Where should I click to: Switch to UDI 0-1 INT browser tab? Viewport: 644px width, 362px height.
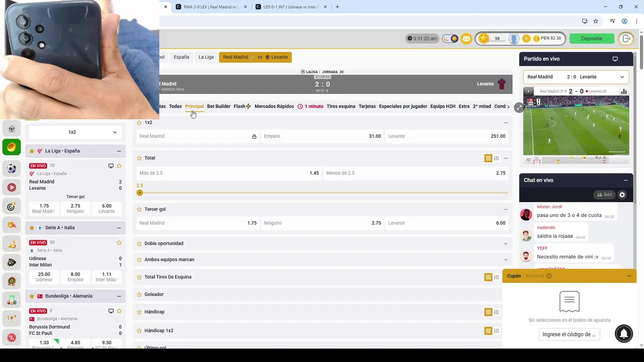coord(291,7)
